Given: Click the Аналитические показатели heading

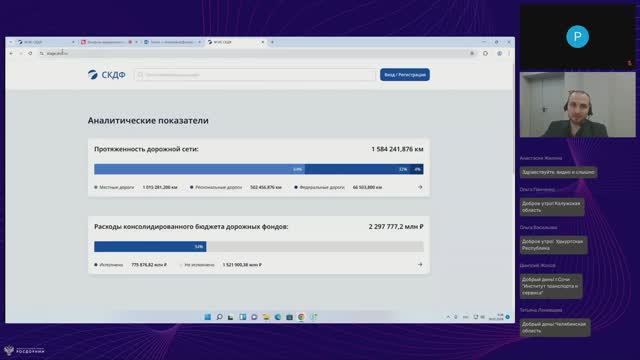Looking at the screenshot, I should coord(148,120).
